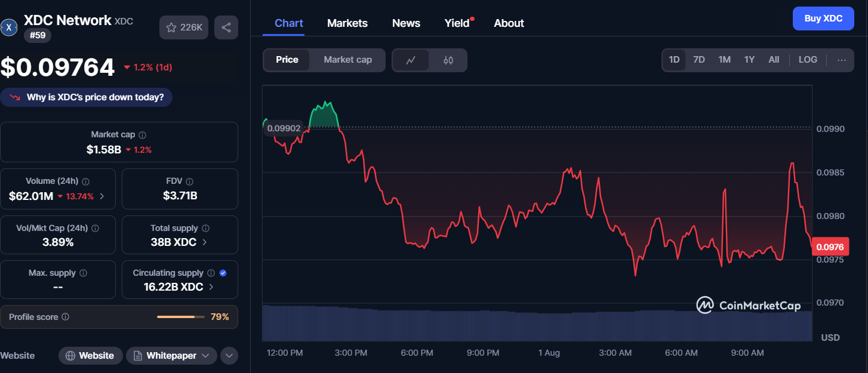
Task: Select the 7D time range
Action: click(x=699, y=60)
